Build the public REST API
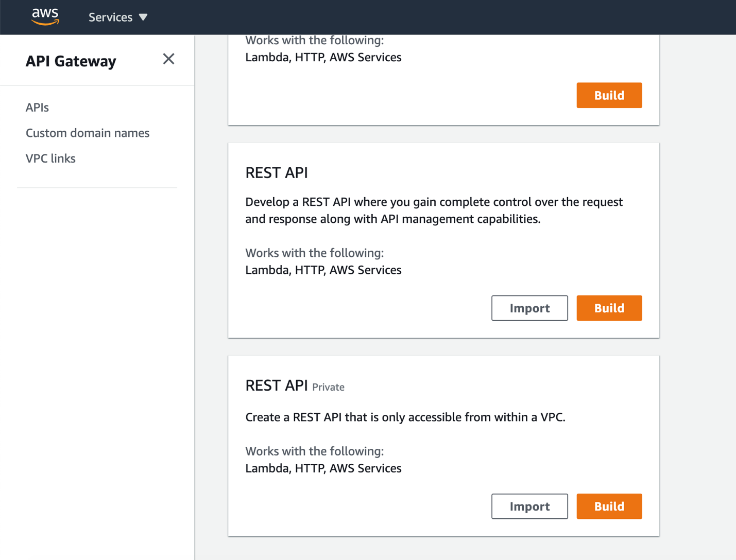 (609, 308)
